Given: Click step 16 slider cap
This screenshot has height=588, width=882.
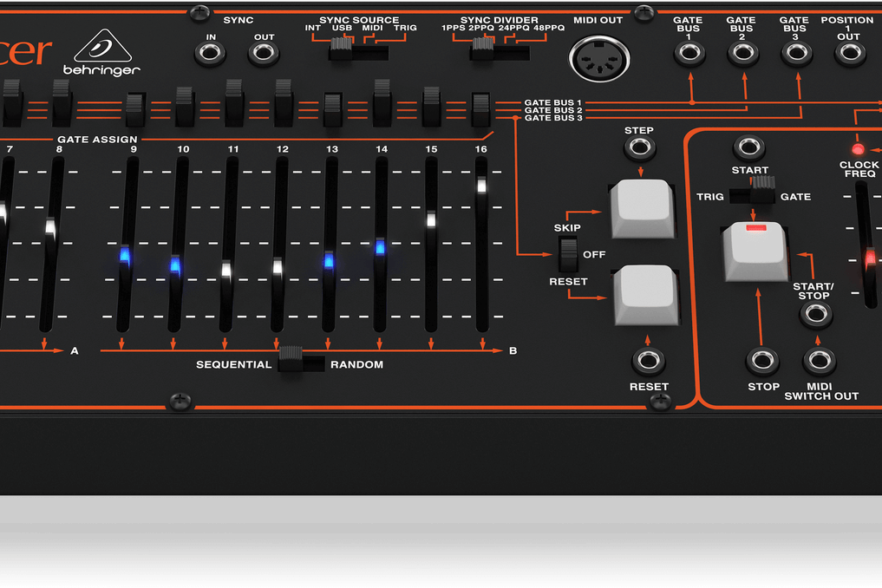Looking at the screenshot, I should (481, 185).
